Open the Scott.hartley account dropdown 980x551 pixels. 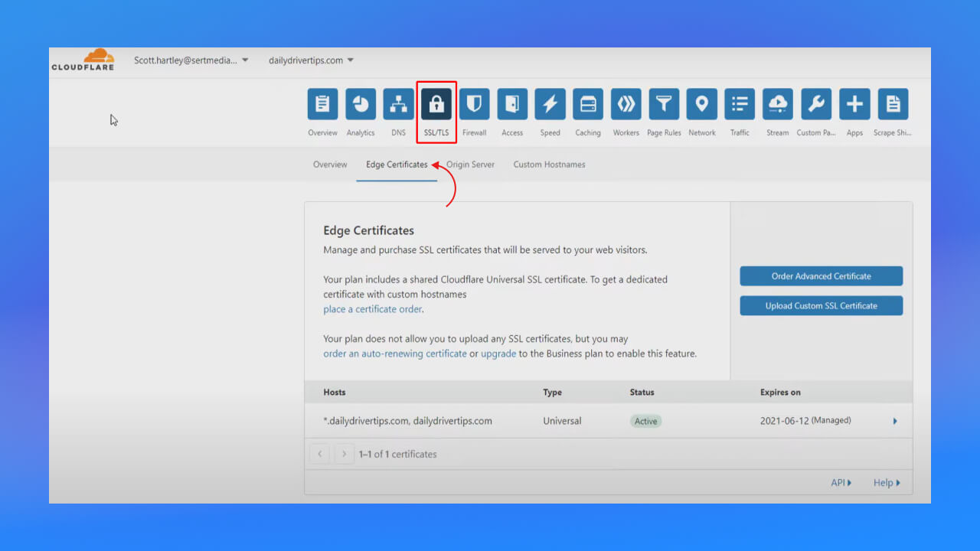(x=191, y=60)
